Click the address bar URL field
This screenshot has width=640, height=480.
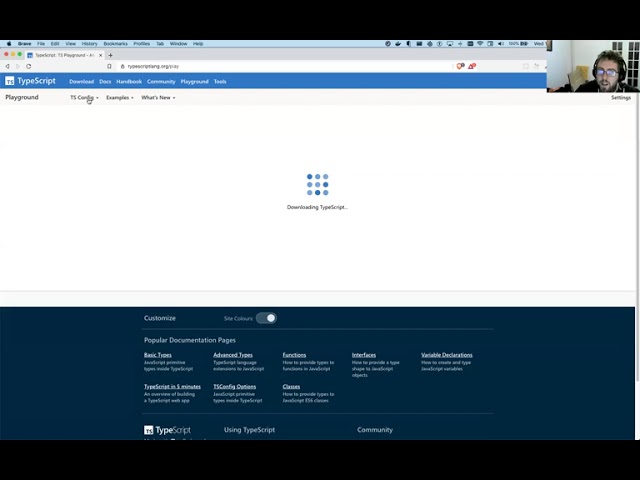point(286,66)
